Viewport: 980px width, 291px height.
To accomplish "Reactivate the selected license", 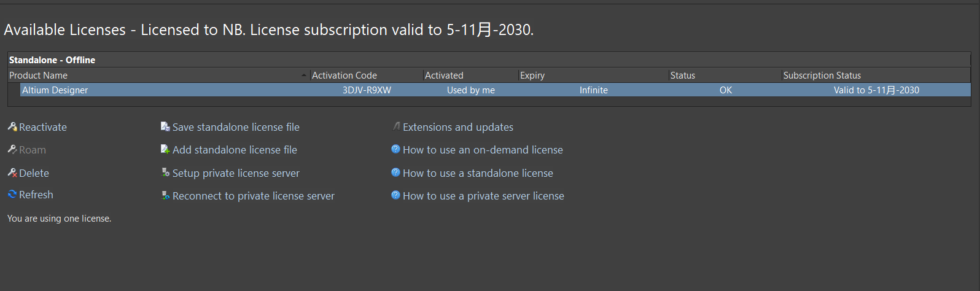I will point(43,127).
